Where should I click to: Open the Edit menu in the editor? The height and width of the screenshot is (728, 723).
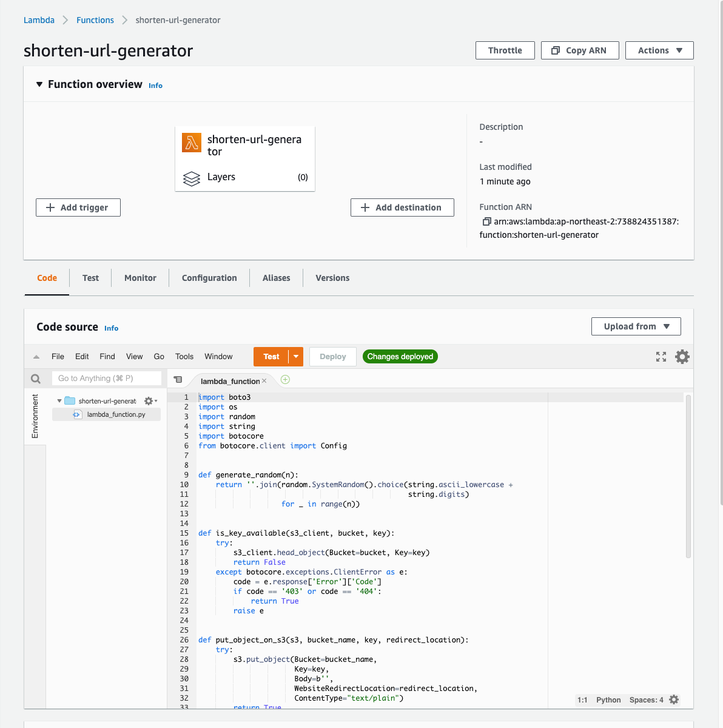click(82, 357)
